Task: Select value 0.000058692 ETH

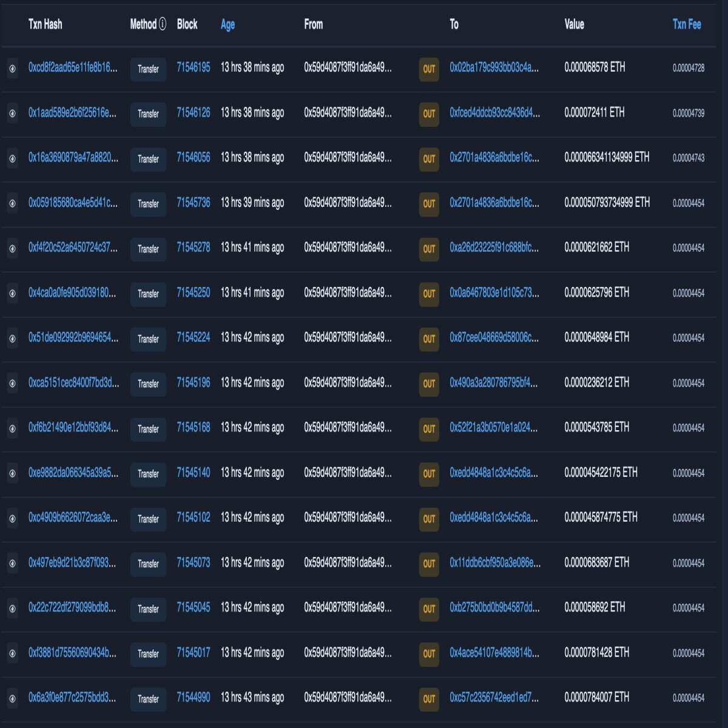Action: (x=595, y=607)
